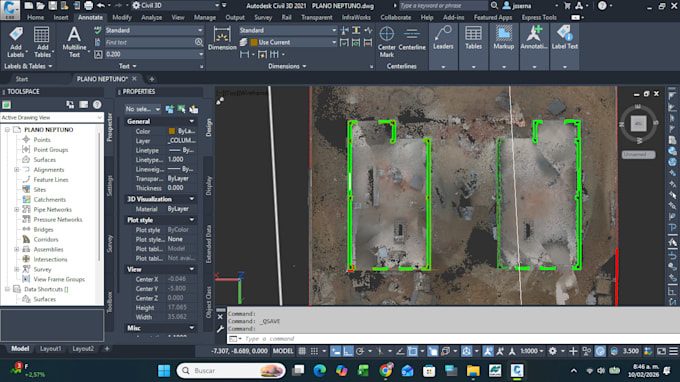The width and height of the screenshot is (680, 382).
Task: Select the Pipe Networks tree item
Action: pos(52,209)
